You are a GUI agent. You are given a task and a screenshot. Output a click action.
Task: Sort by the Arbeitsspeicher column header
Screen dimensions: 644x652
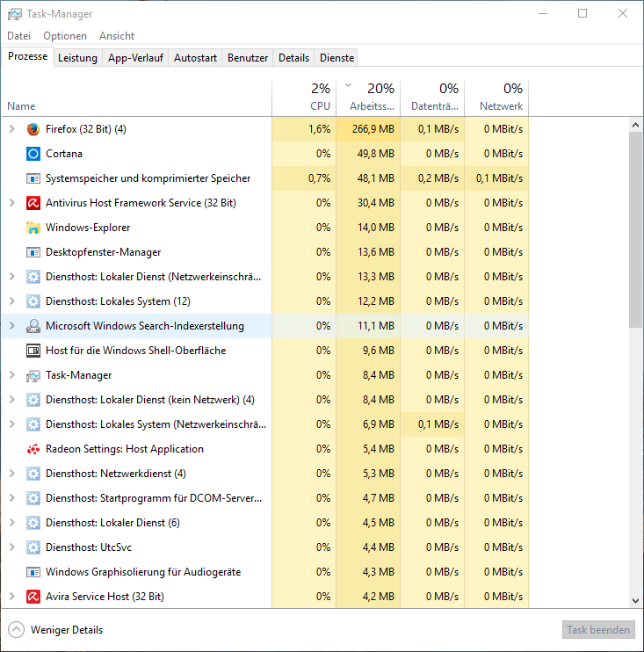pyautogui.click(x=368, y=98)
